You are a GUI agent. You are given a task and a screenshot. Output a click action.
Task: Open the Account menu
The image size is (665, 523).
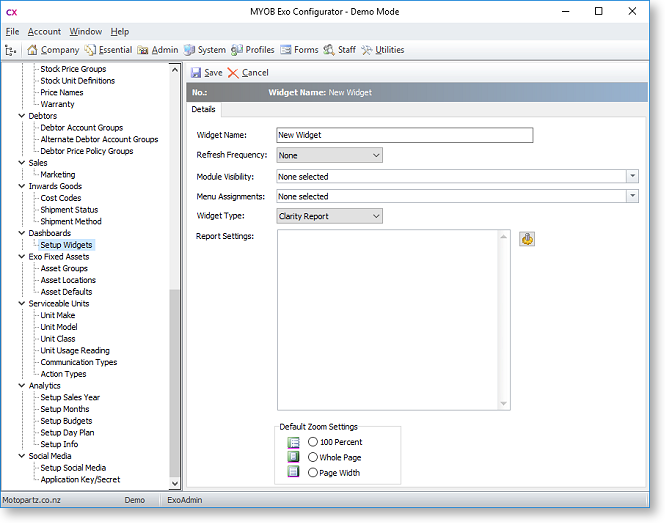coord(44,32)
